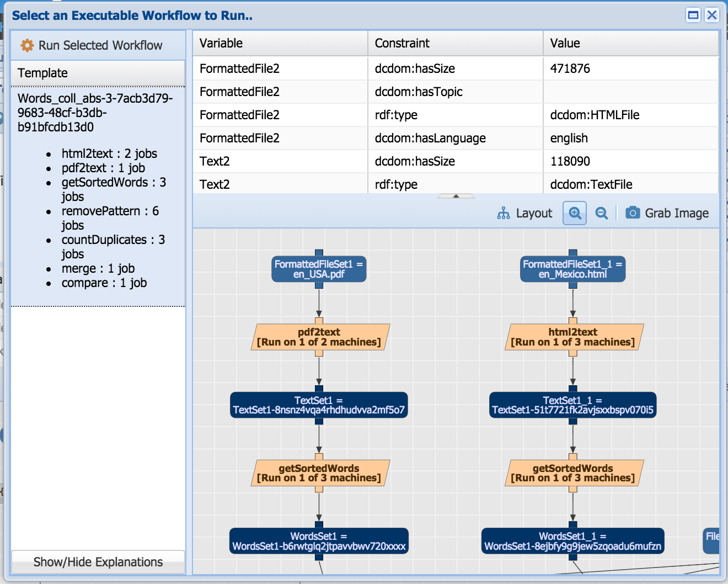This screenshot has height=584, width=728.
Task: Select the pdf2text component node
Action: click(319, 337)
